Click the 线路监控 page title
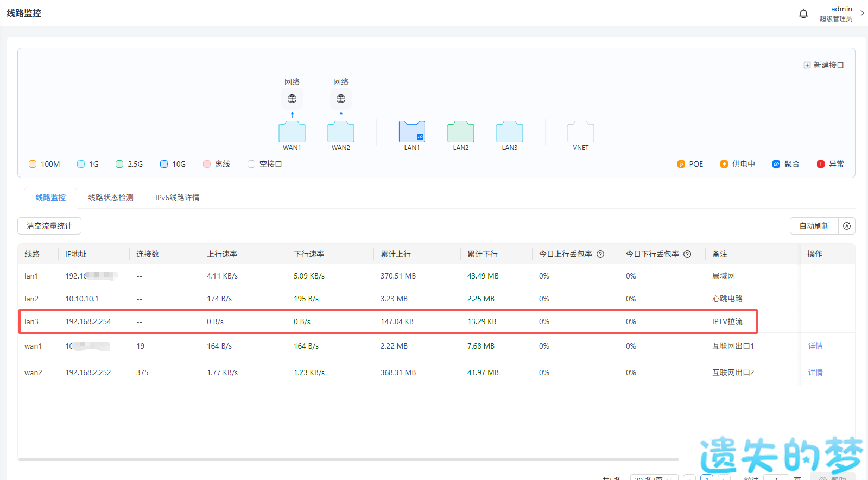The height and width of the screenshot is (480, 868). point(24,13)
